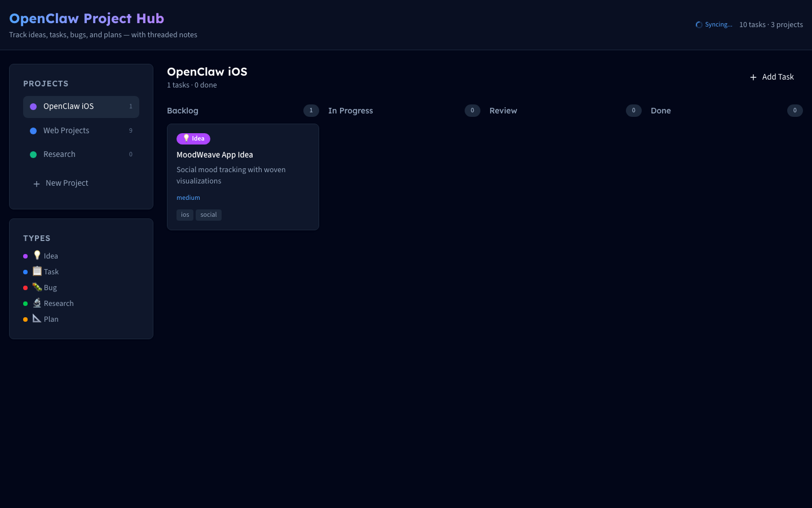
Task: Click the purple dot next to OpenClaw iOS
Action: coord(33,107)
